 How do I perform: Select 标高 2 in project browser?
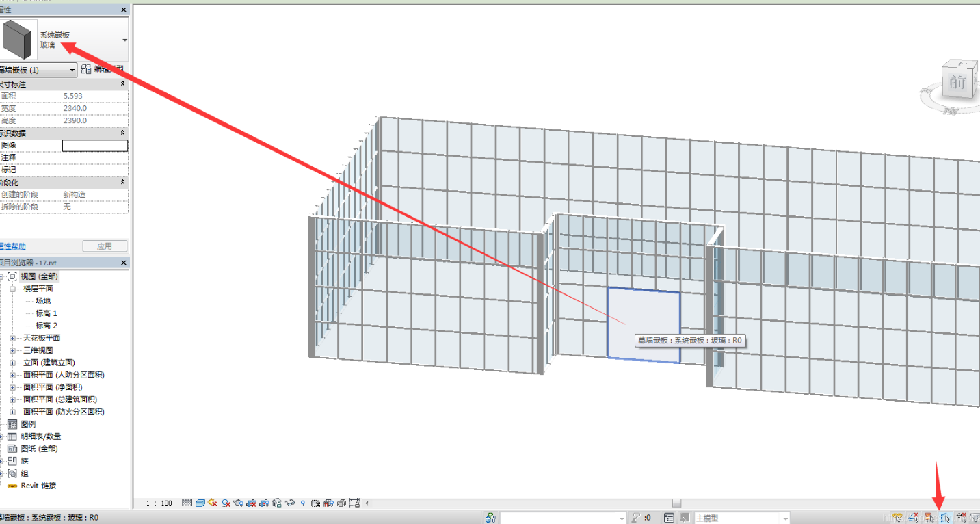(x=47, y=326)
